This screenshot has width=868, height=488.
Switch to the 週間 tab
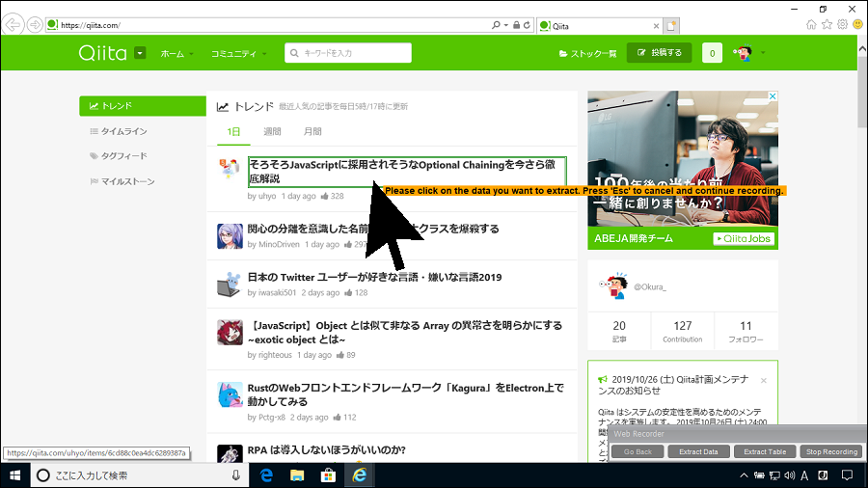(272, 132)
